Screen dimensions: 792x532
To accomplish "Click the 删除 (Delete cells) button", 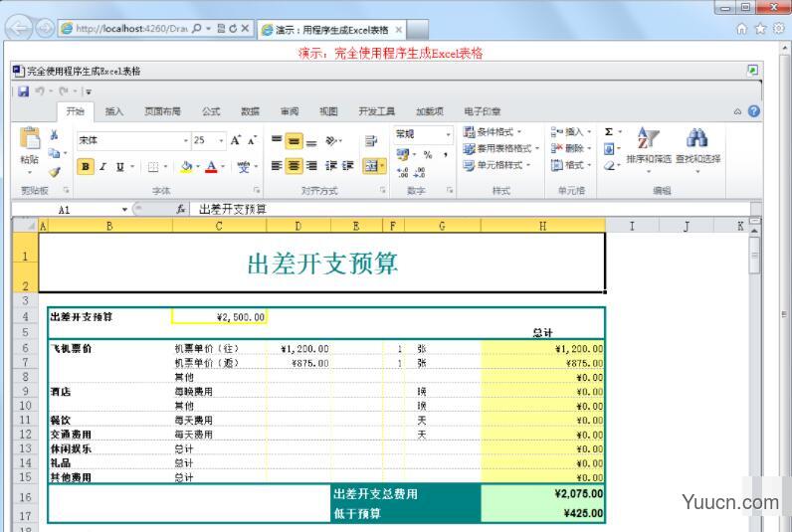I will (570, 148).
